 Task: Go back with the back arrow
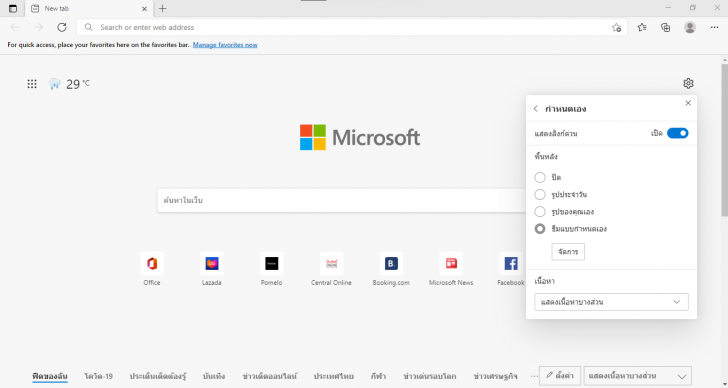tap(15, 27)
